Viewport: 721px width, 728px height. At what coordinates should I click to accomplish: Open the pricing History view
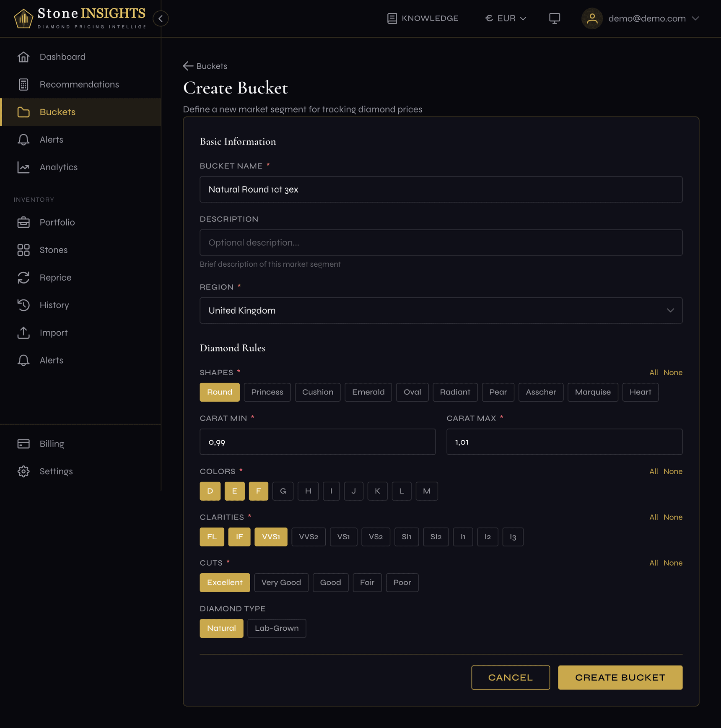coord(54,305)
